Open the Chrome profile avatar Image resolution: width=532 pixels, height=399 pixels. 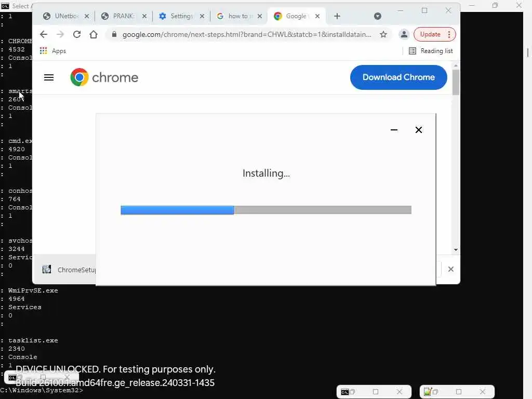click(x=404, y=34)
